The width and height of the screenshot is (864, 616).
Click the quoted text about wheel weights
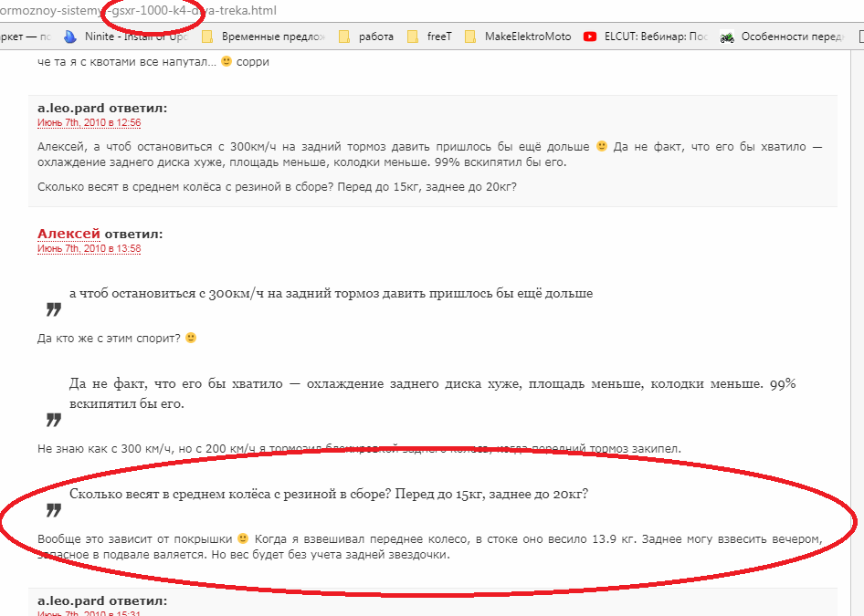[x=329, y=494]
